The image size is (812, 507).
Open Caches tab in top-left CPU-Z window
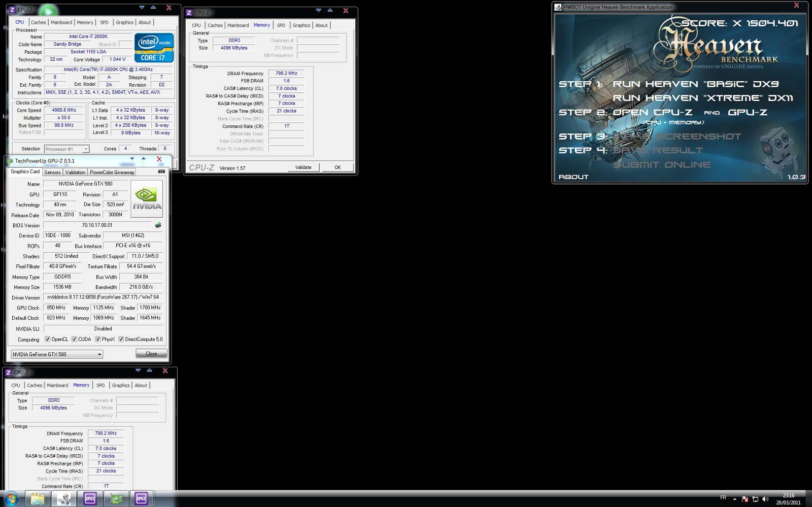(x=38, y=22)
